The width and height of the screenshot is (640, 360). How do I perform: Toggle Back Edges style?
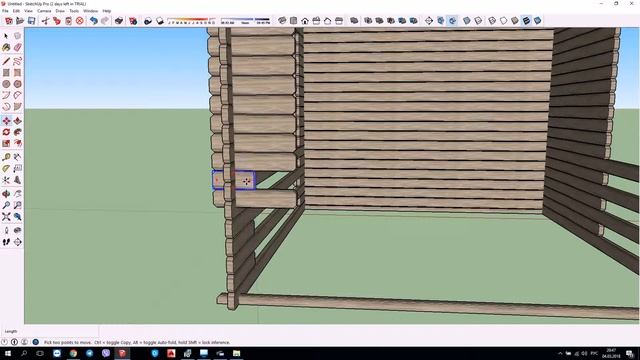click(478, 21)
